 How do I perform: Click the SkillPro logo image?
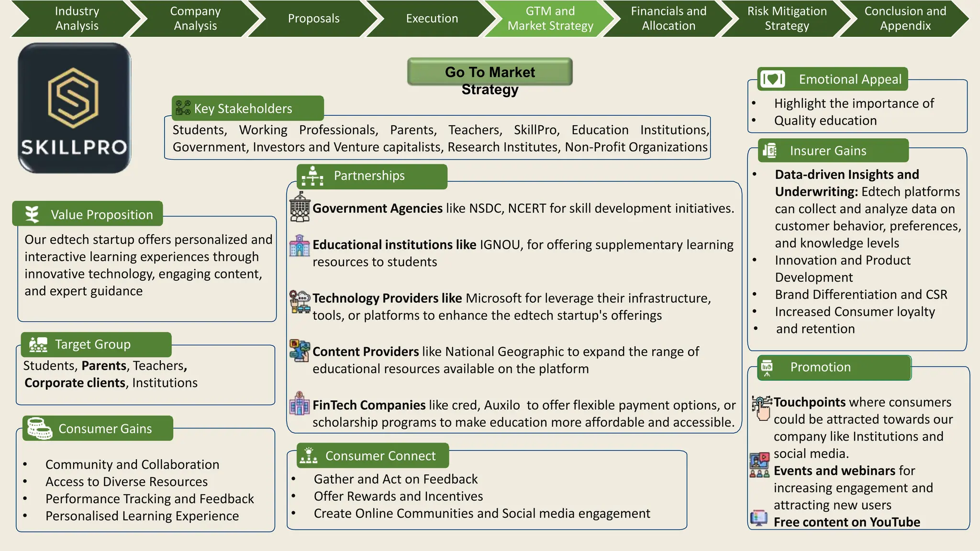[x=74, y=108]
